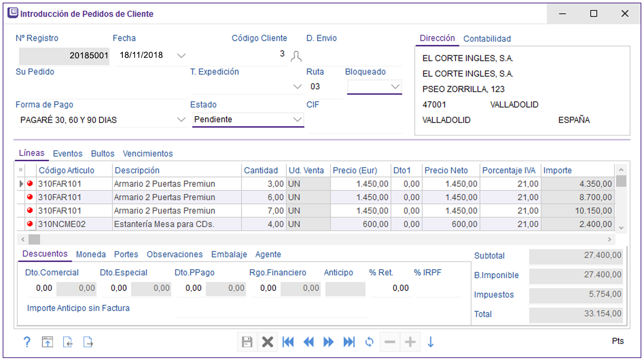Screen dimensions: 644x362
Task: Go to the previous record
Action: click(x=309, y=342)
